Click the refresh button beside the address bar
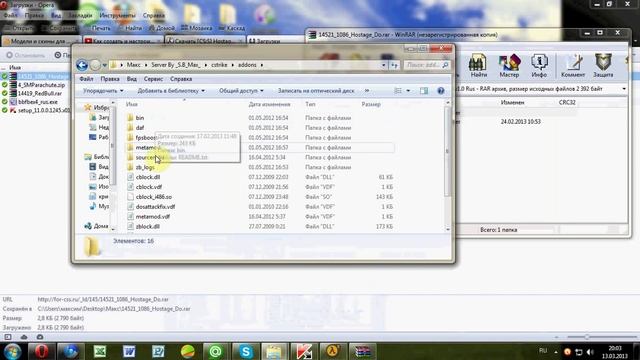 [x=394, y=65]
